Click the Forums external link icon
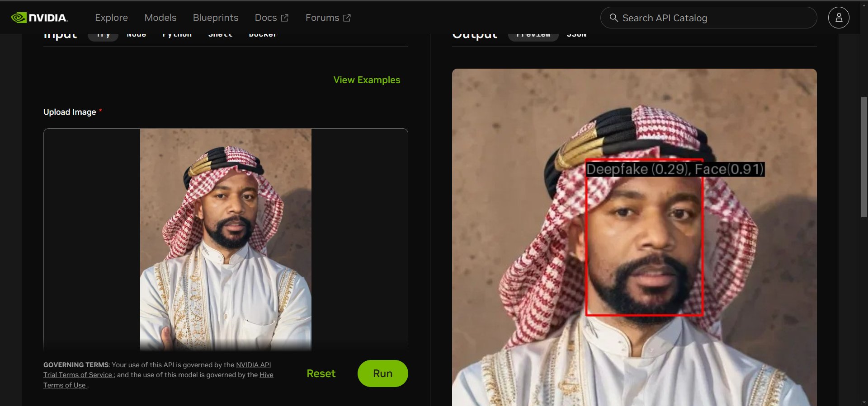The image size is (868, 406). [347, 18]
